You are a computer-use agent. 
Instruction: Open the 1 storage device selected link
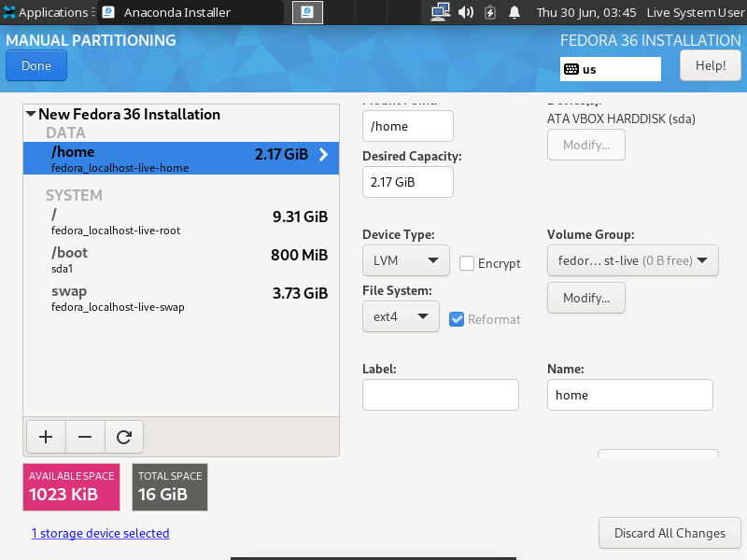click(x=100, y=534)
